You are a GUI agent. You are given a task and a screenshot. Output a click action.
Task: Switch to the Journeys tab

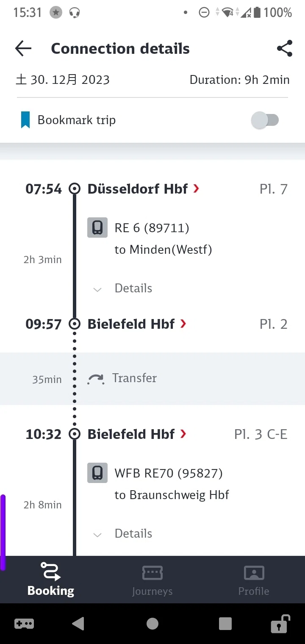[152, 580]
